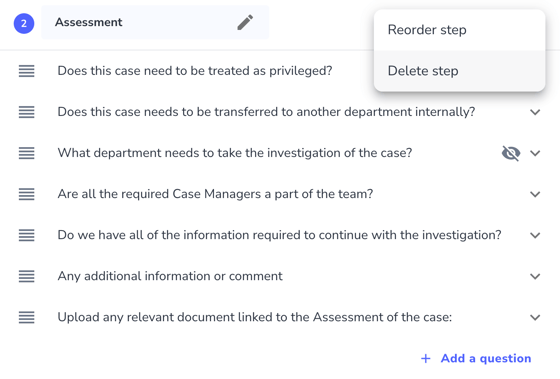Click the drag handle for the transferred to another department question
This screenshot has width=560, height=379.
pyautogui.click(x=27, y=112)
